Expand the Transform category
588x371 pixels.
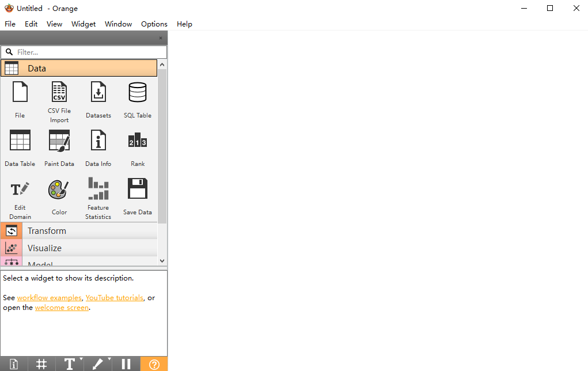click(x=79, y=230)
